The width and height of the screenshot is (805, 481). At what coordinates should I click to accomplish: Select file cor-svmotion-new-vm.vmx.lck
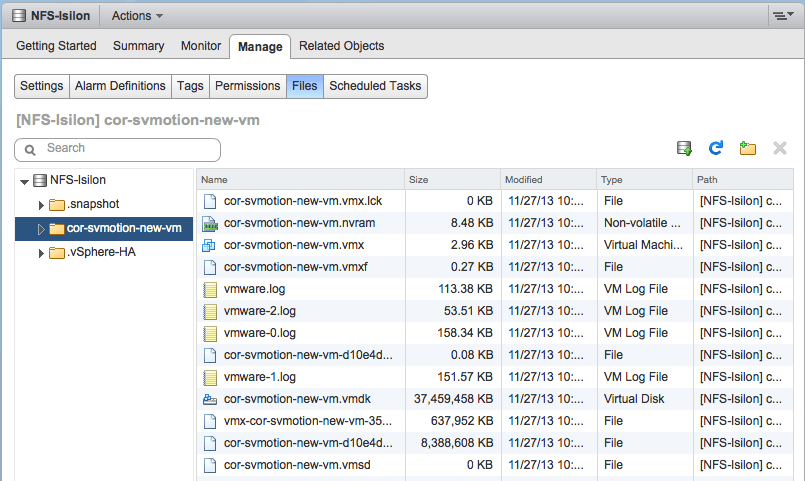pyautogui.click(x=303, y=201)
